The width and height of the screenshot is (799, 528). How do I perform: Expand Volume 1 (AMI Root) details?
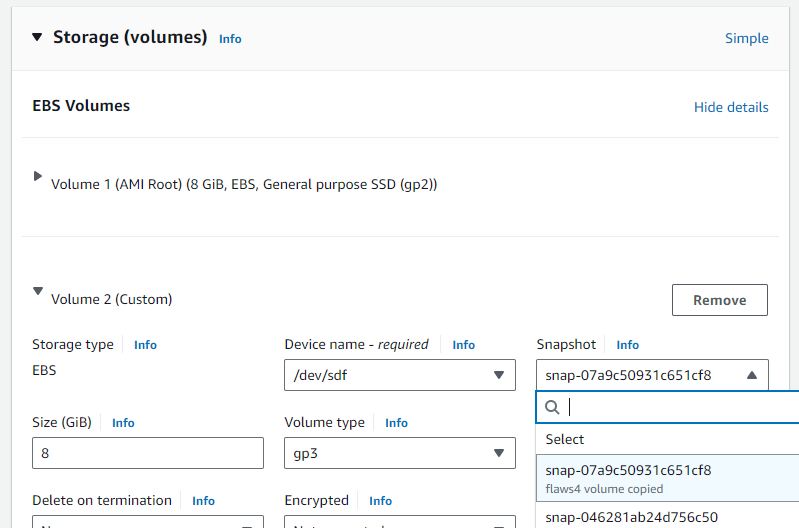[38, 177]
